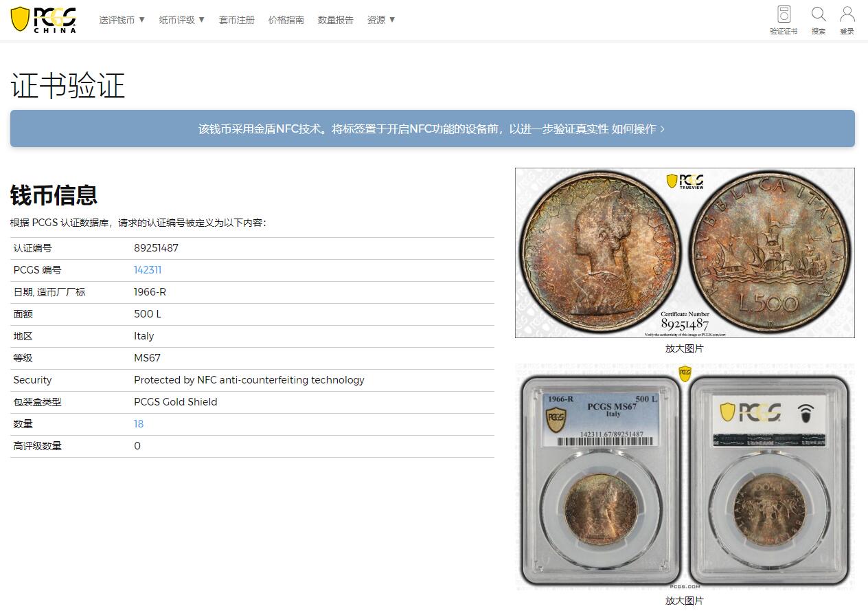Screen dimensions: 868x613
Task: Click 放大图片 under the slab holder image
Action: tap(685, 601)
